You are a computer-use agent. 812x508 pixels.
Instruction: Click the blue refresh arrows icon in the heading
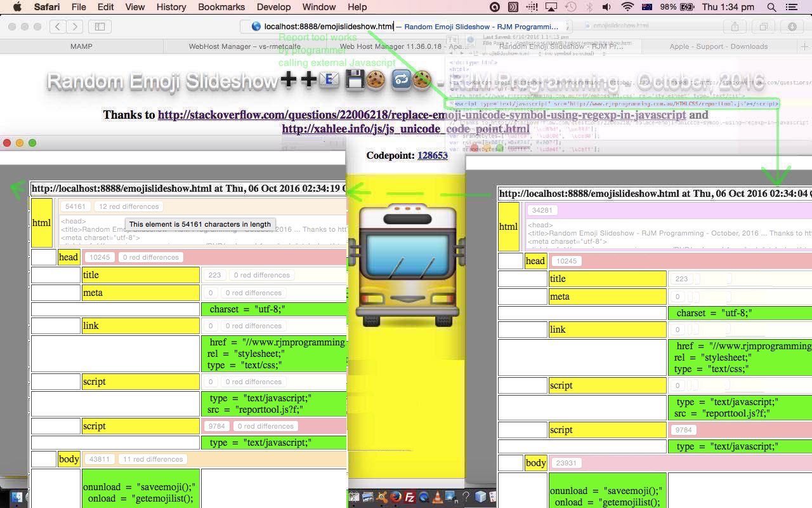pyautogui.click(x=402, y=80)
